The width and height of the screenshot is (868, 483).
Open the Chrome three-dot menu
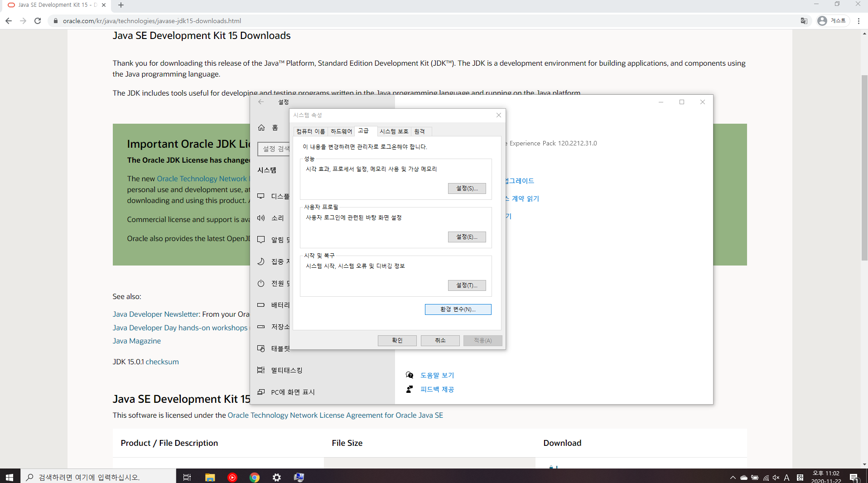point(858,21)
